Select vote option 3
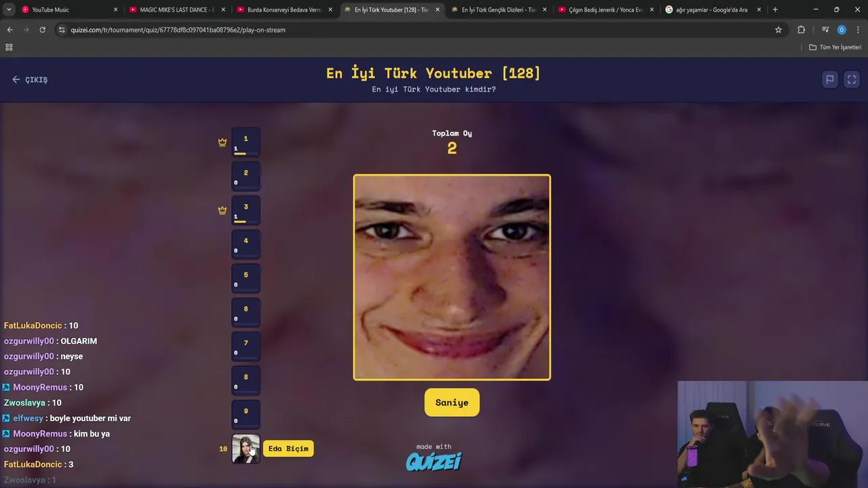This screenshot has width=868, height=488. pos(245,210)
